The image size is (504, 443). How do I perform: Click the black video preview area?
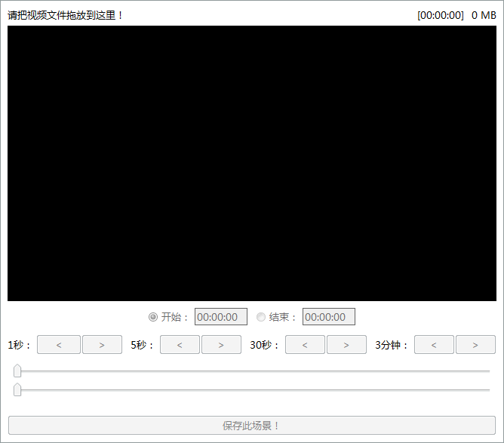pyautogui.click(x=252, y=163)
